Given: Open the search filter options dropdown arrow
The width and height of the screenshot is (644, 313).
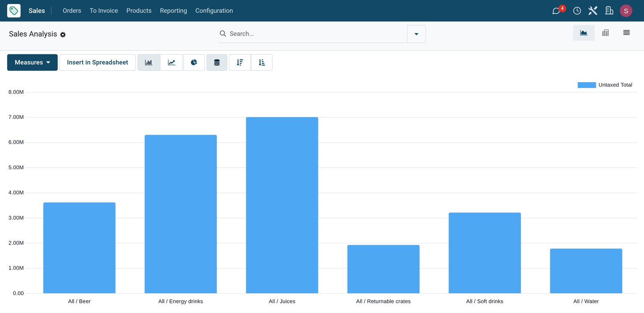Looking at the screenshot, I should pos(416,34).
